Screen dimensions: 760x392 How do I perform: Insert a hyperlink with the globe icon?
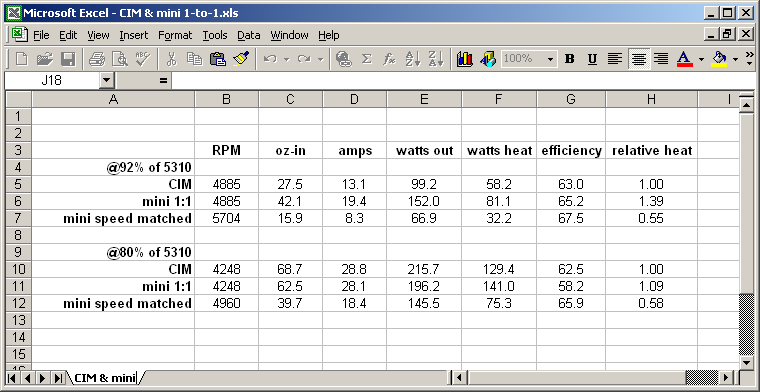(x=344, y=59)
